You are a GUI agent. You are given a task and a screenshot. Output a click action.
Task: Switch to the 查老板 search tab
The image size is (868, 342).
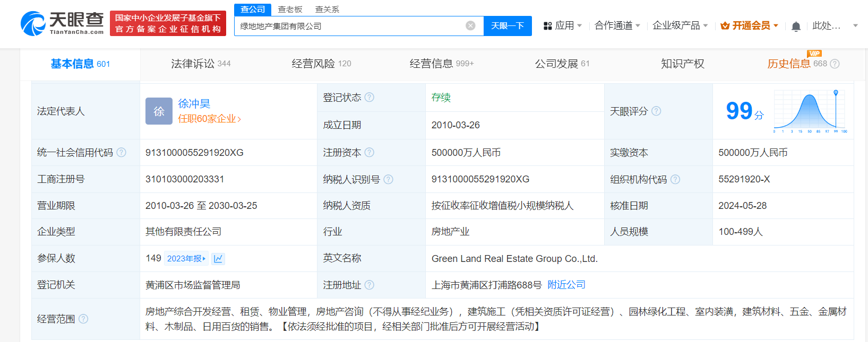(x=290, y=10)
